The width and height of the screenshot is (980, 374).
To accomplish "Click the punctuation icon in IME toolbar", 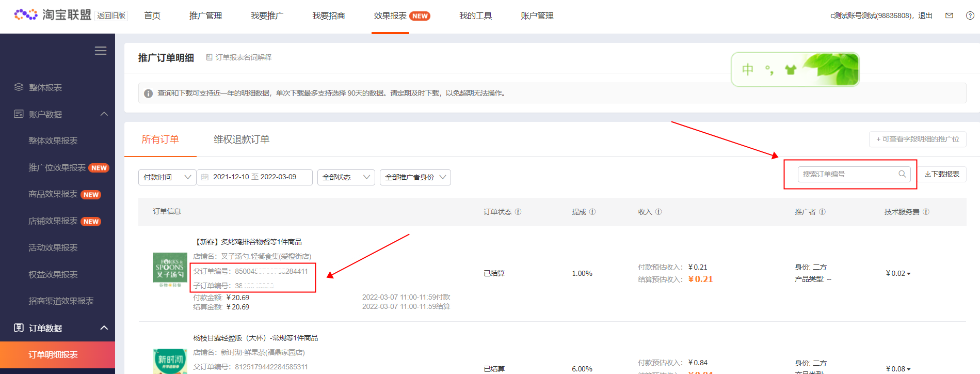I will coord(769,70).
